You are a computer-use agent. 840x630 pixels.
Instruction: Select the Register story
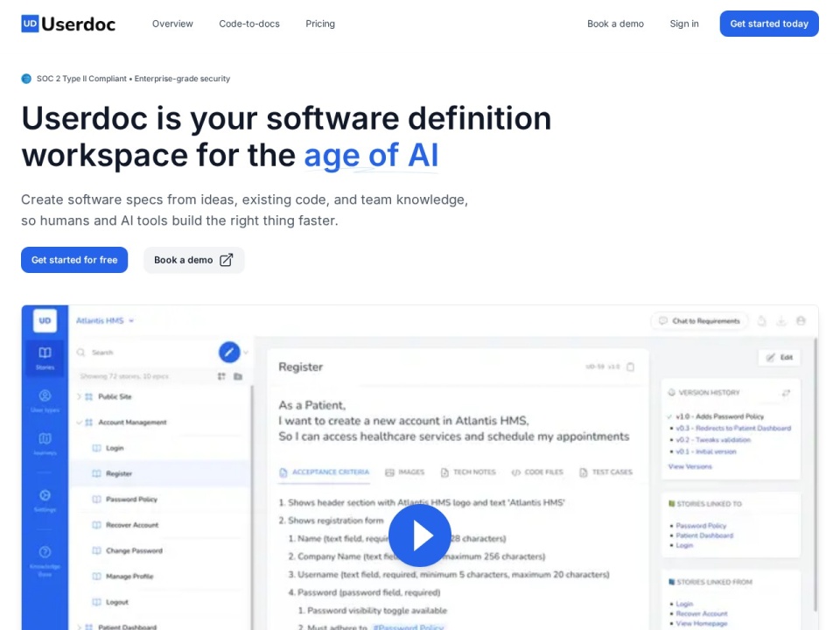click(x=161, y=473)
